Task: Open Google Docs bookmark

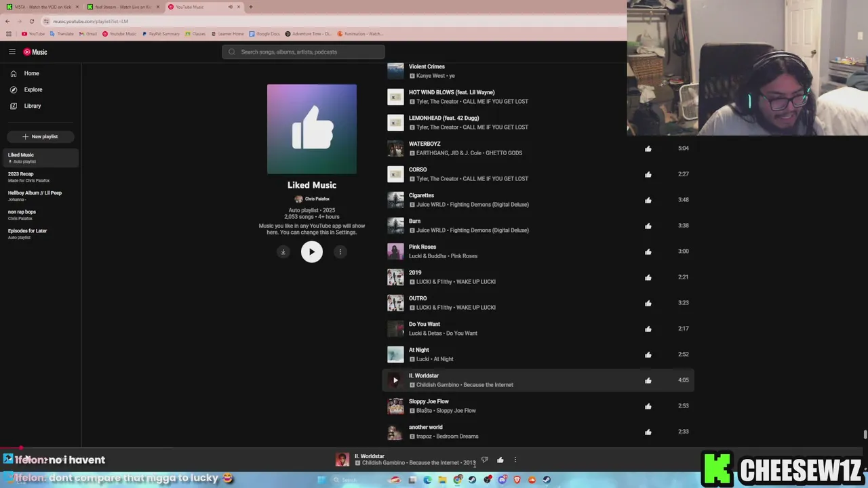Action: click(264, 33)
